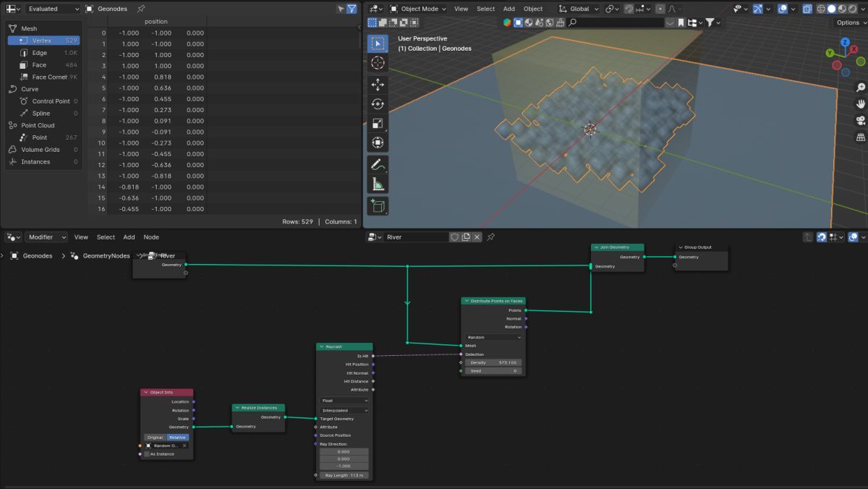Go to parent node tree icon
Image resolution: width=868 pixels, height=489 pixels.
click(809, 237)
